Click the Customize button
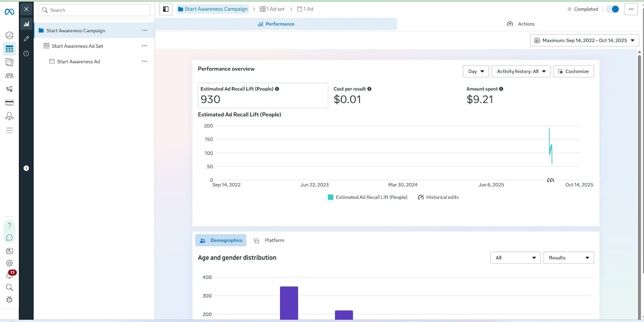The image size is (644, 322). 573,72
